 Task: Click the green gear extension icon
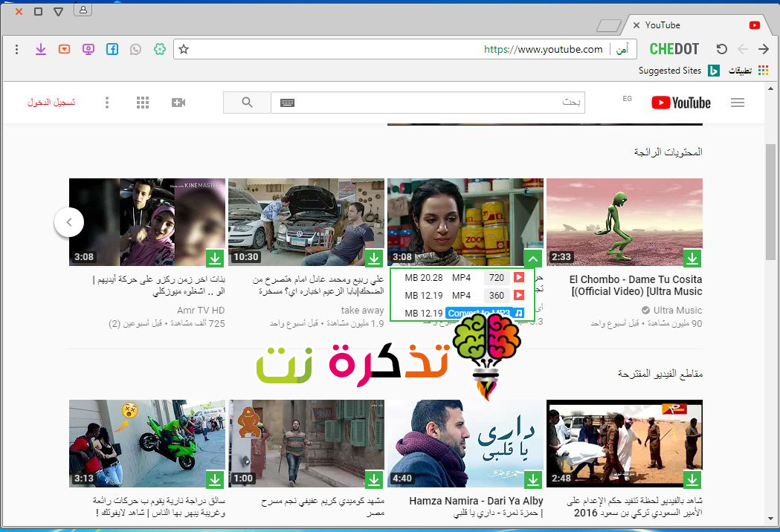[160, 49]
